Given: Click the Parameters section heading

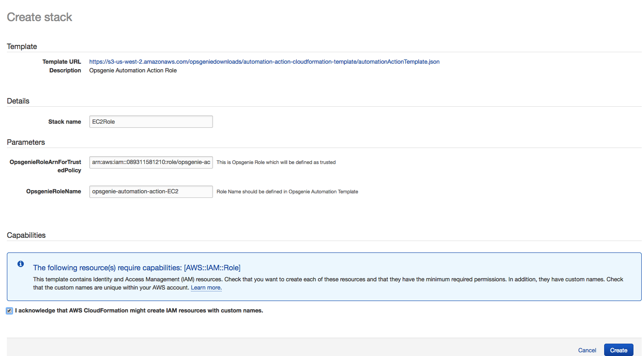Looking at the screenshot, I should 26,142.
